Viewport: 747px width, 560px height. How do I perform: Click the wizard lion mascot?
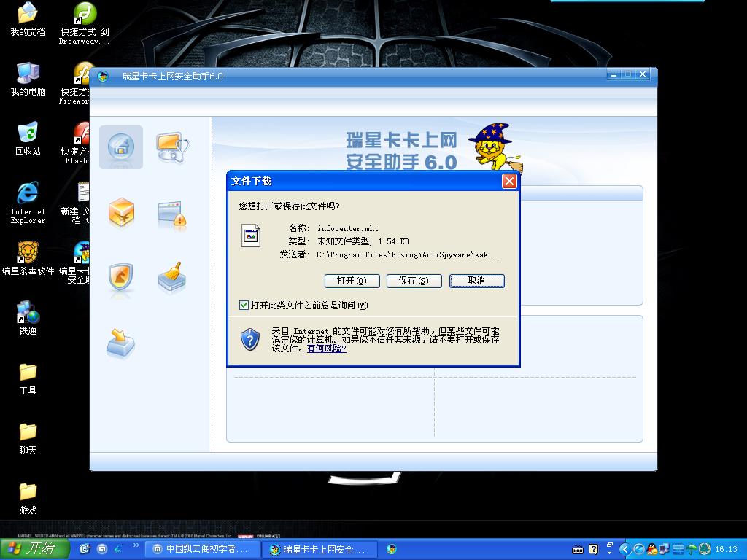495,147
